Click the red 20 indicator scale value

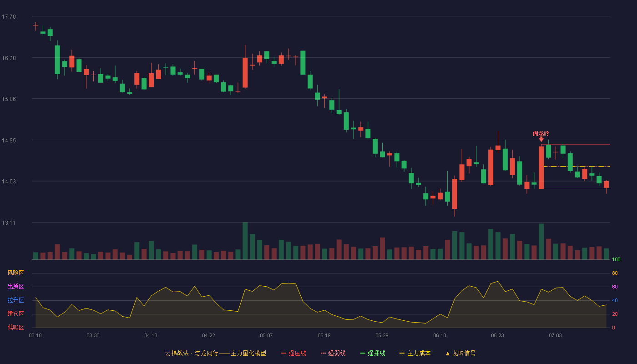click(x=615, y=314)
